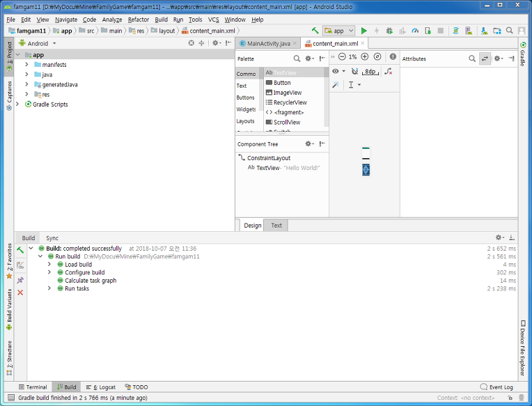Switch to the MainActivity.java tab
The width and height of the screenshot is (532, 406).
coord(268,43)
